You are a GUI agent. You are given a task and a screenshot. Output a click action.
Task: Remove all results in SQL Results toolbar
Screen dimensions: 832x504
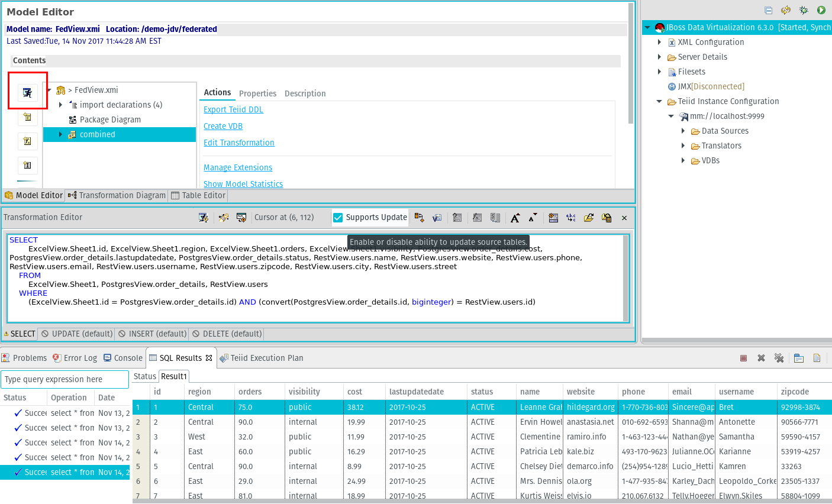tap(779, 358)
